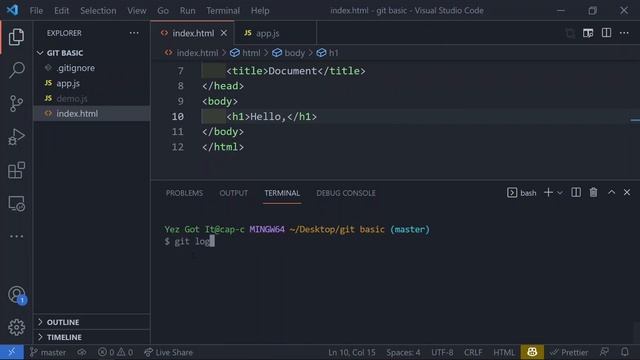640x360 pixels.
Task: Show errors and warnings count
Action: tap(116, 352)
